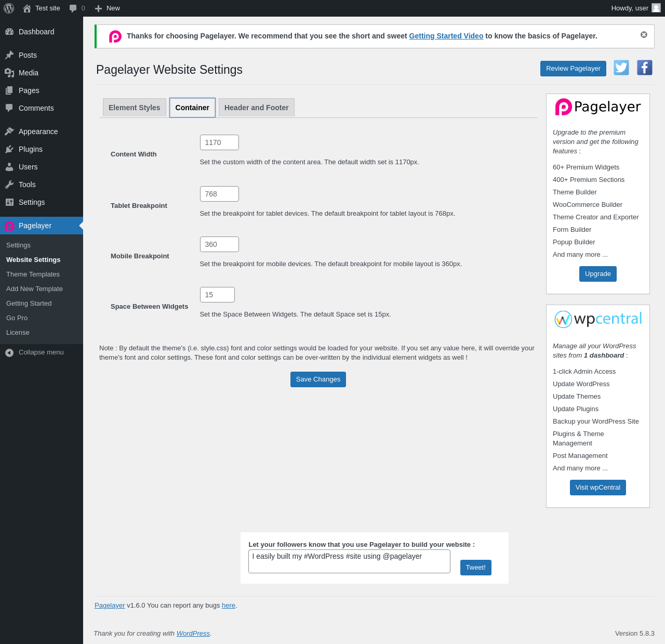Click the Review Pagelayer button
Screen dimensions: 665x644
573,69
